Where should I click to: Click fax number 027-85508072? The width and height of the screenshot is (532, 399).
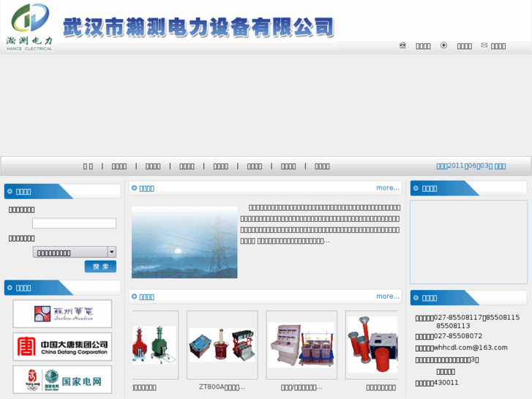pos(458,336)
